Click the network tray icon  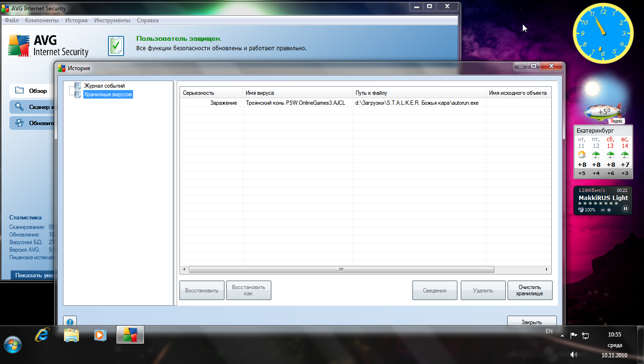(x=585, y=336)
